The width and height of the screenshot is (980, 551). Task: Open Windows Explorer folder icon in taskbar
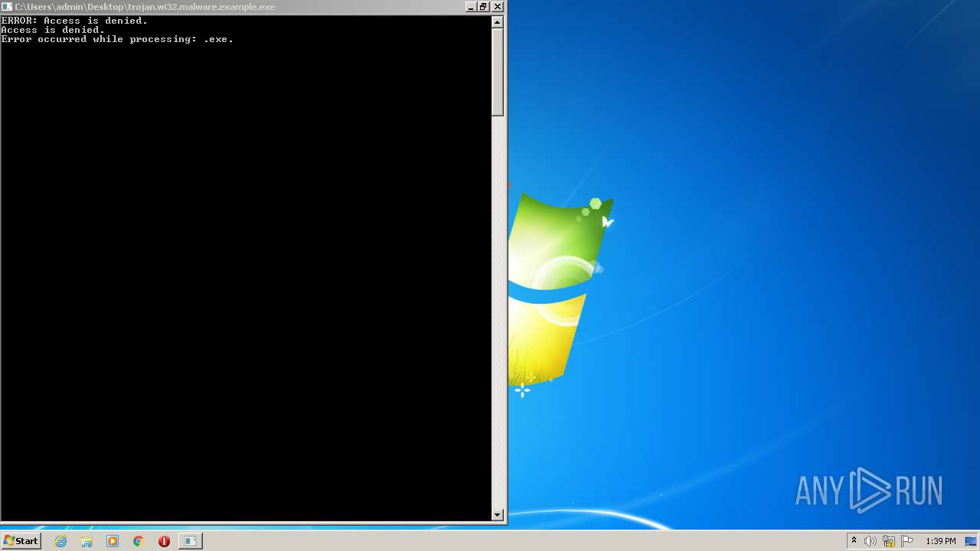coord(87,541)
